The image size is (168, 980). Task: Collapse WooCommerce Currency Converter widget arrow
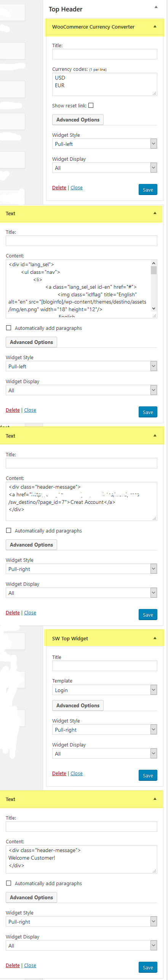pyautogui.click(x=155, y=27)
